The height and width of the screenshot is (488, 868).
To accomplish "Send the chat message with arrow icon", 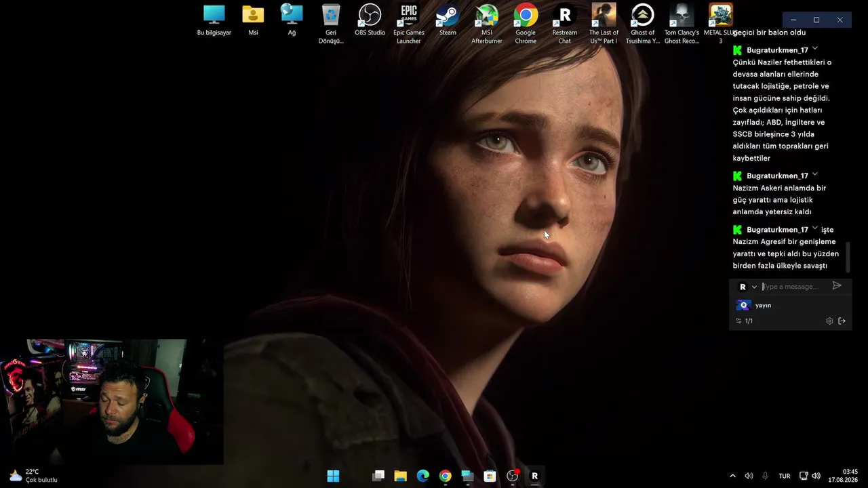I will 837,286.
